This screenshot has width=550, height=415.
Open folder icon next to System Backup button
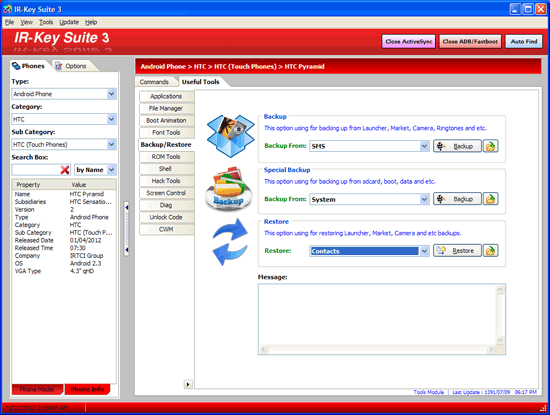pyautogui.click(x=490, y=199)
